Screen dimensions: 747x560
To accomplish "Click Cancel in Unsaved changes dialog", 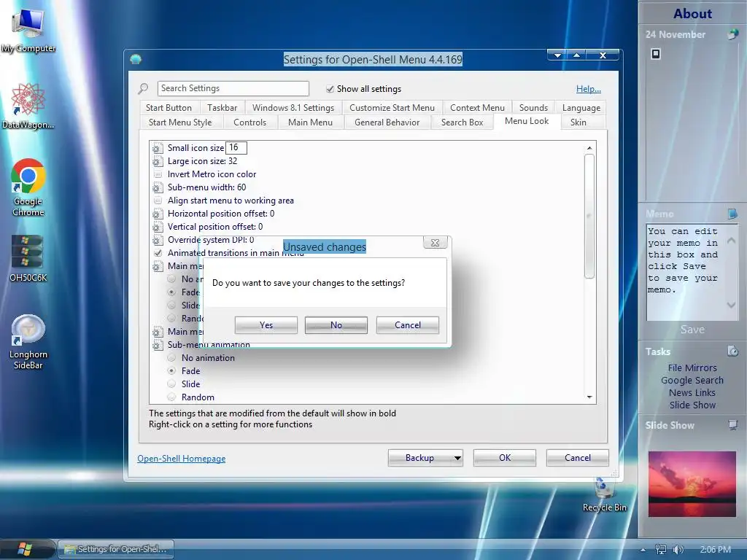I will click(x=407, y=325).
